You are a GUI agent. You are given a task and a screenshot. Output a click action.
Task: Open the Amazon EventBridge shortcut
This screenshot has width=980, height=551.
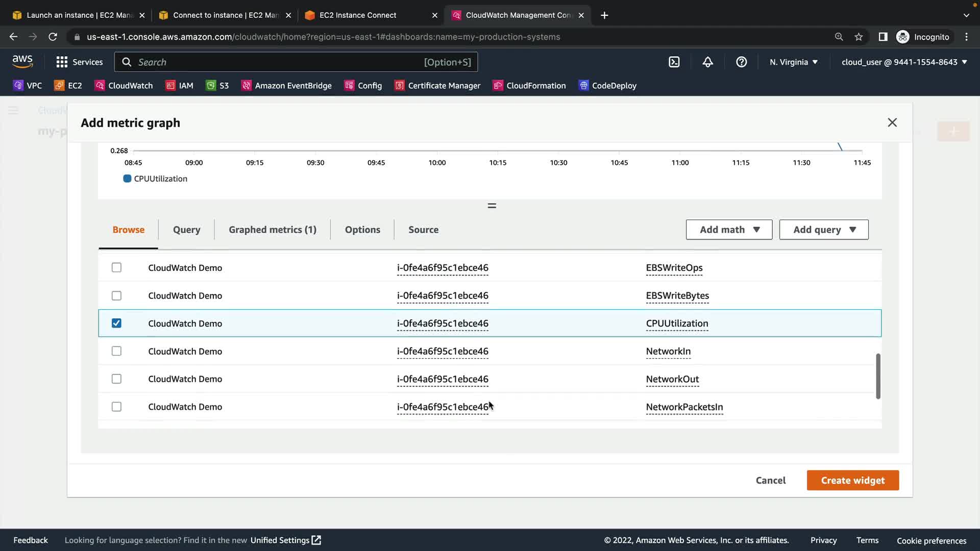pos(286,86)
